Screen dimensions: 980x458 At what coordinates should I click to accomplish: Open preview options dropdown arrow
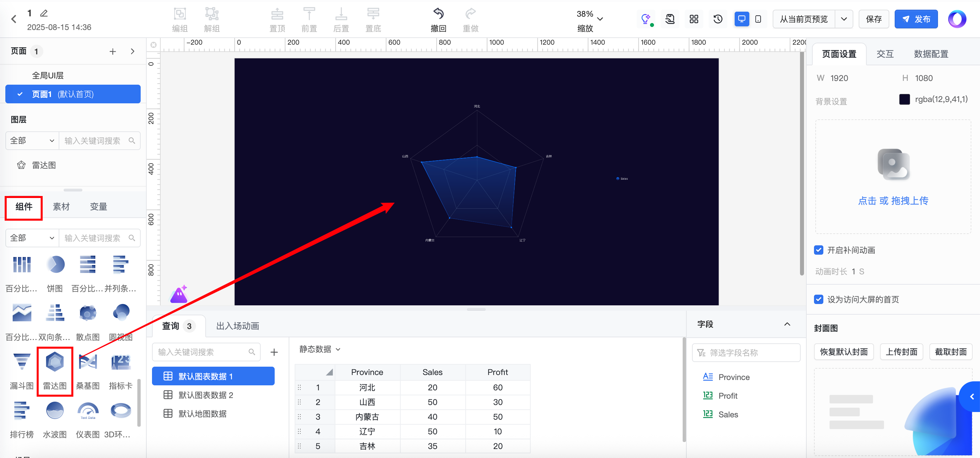[844, 19]
